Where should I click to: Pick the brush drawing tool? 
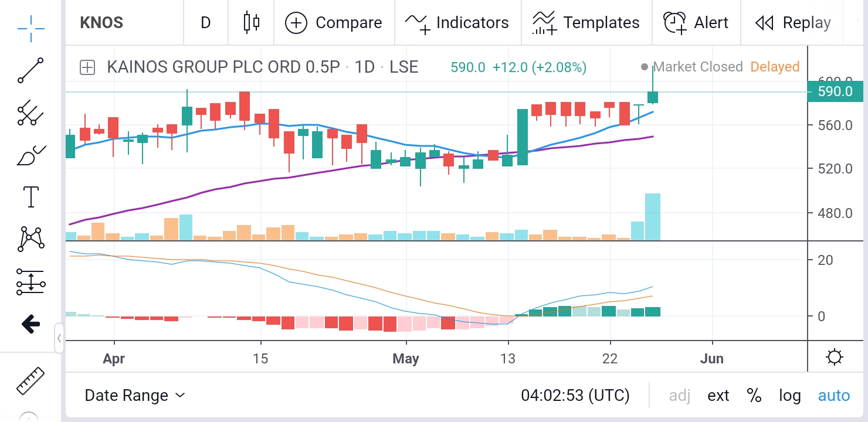coord(30,156)
